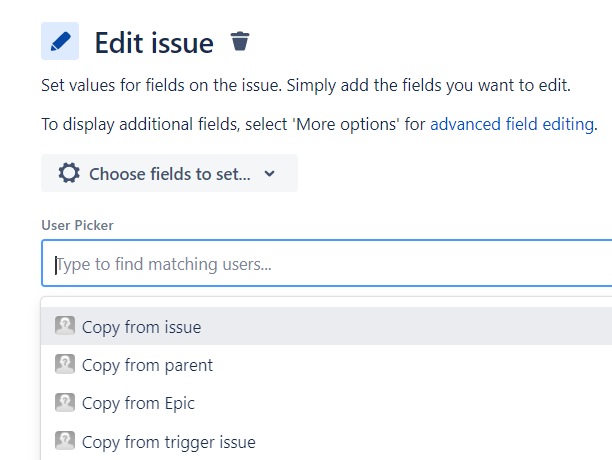This screenshot has width=612, height=460.
Task: Click the gear icon in Choose fields
Action: coord(69,173)
